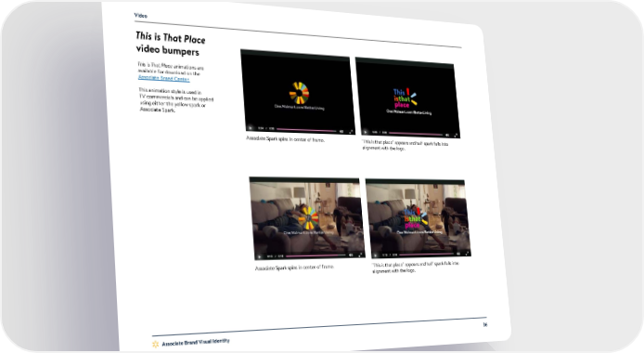
Task: Fullscreen the living-room 'This is that place' video
Action: point(467,254)
